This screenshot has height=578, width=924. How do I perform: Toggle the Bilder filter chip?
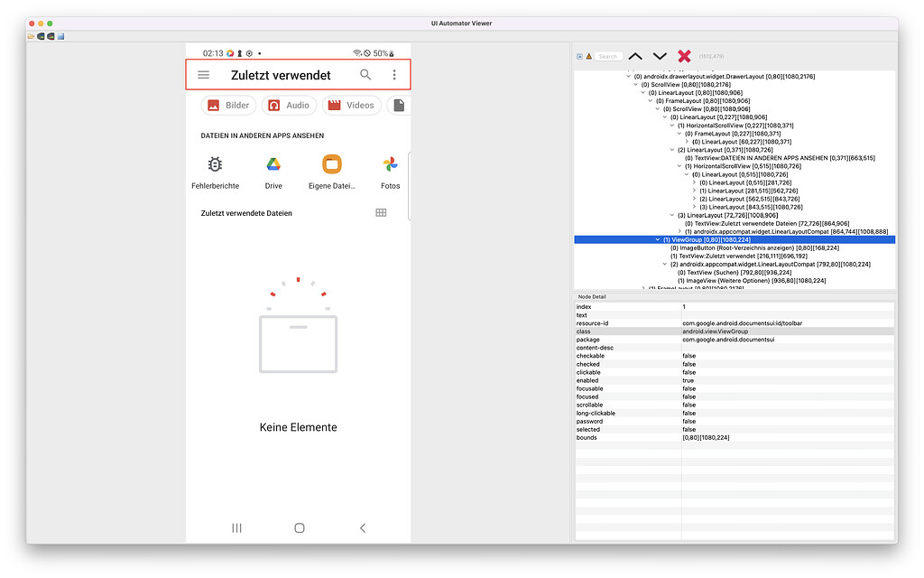click(228, 105)
